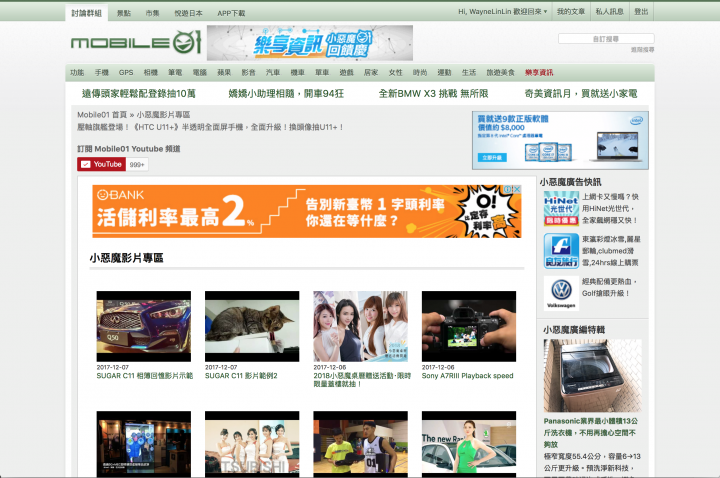Open the 女性 category menu
Viewport: 720px width, 478px height.
(x=395, y=73)
